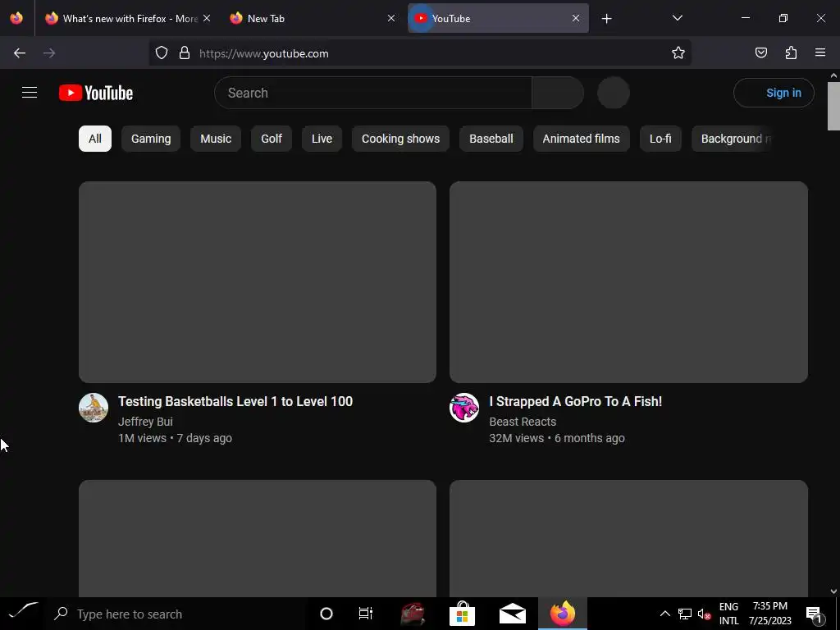Click the YouTube search submit button

coord(558,93)
